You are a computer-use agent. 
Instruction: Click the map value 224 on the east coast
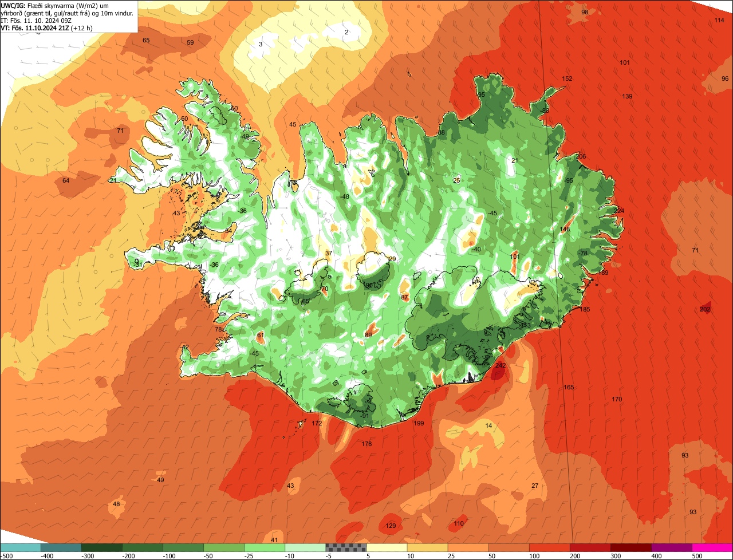coord(619,211)
